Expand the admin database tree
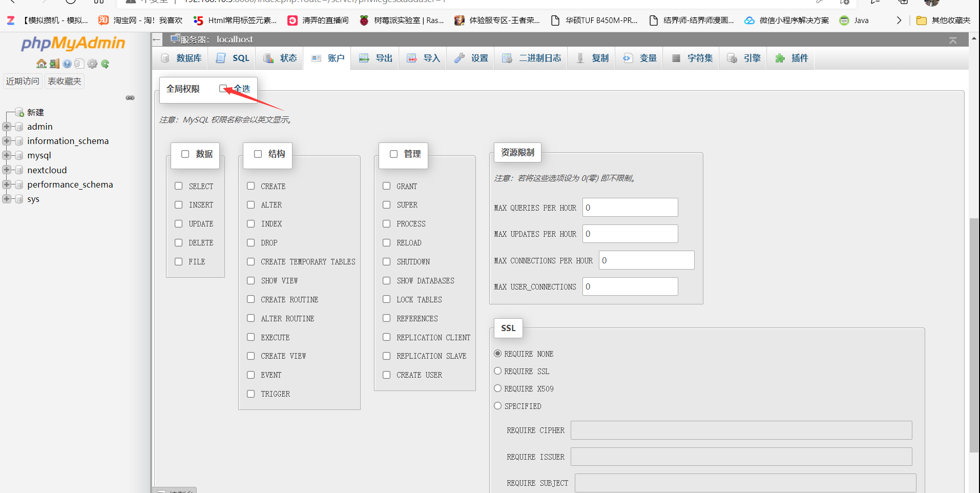980x493 pixels. [7, 127]
